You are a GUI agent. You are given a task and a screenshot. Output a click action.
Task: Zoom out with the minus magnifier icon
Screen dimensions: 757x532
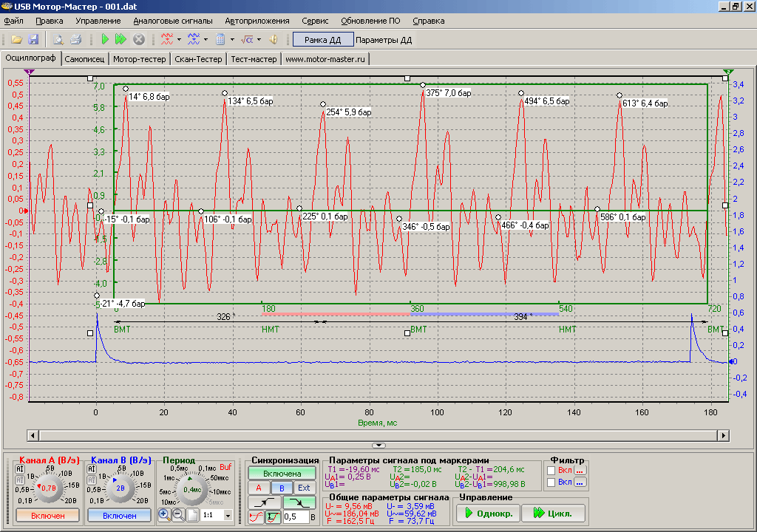(x=178, y=514)
